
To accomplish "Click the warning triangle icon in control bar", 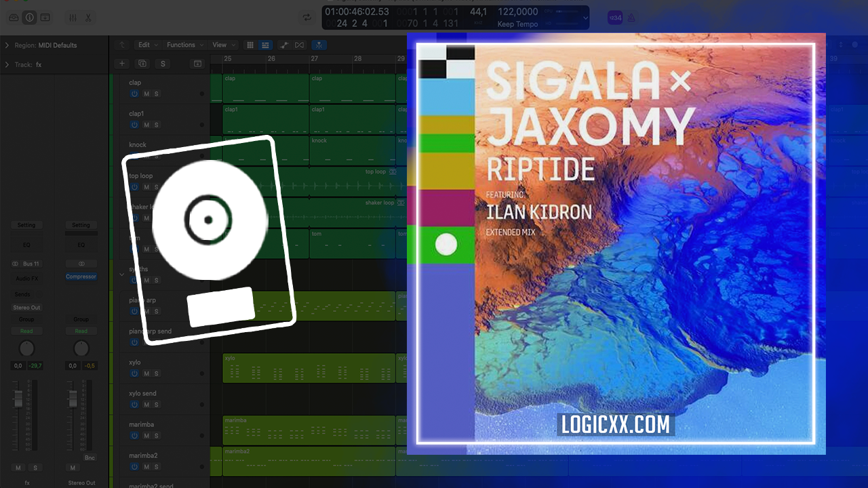I will 631,18.
